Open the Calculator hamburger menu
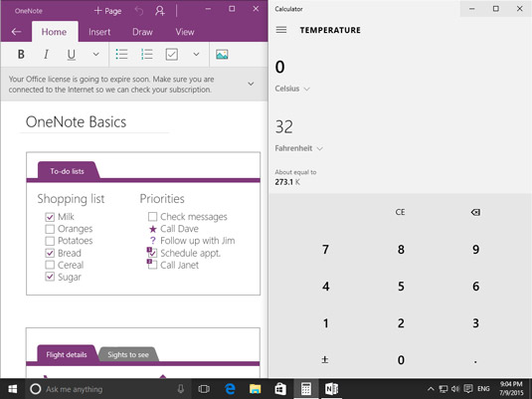Viewport: 532px width, 399px height. tap(281, 30)
